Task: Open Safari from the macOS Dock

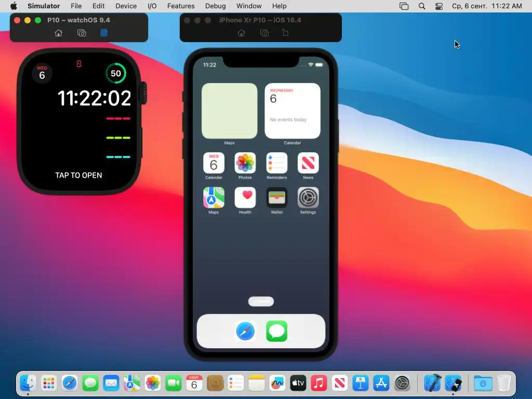Action: click(x=70, y=383)
